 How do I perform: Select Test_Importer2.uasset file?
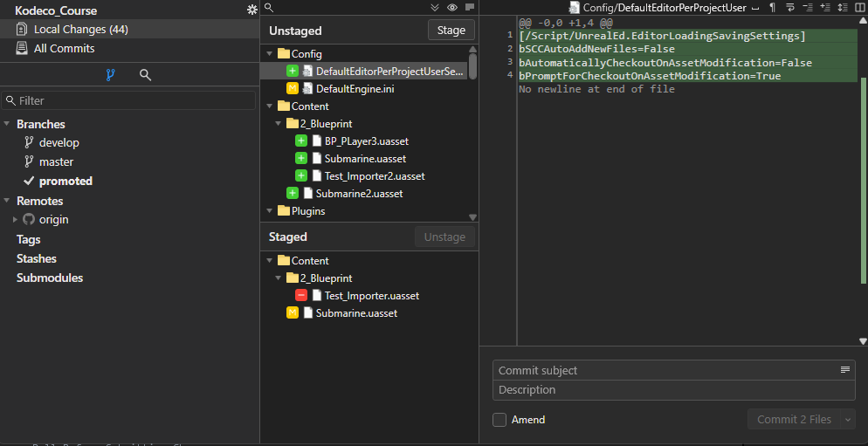coord(375,176)
